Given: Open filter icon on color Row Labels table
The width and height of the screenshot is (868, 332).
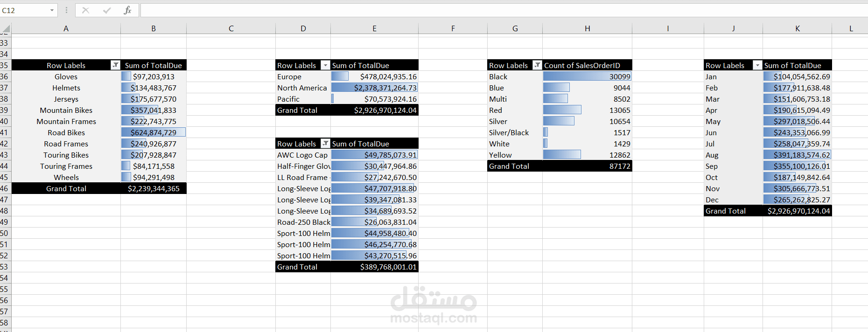Looking at the screenshot, I should [537, 65].
